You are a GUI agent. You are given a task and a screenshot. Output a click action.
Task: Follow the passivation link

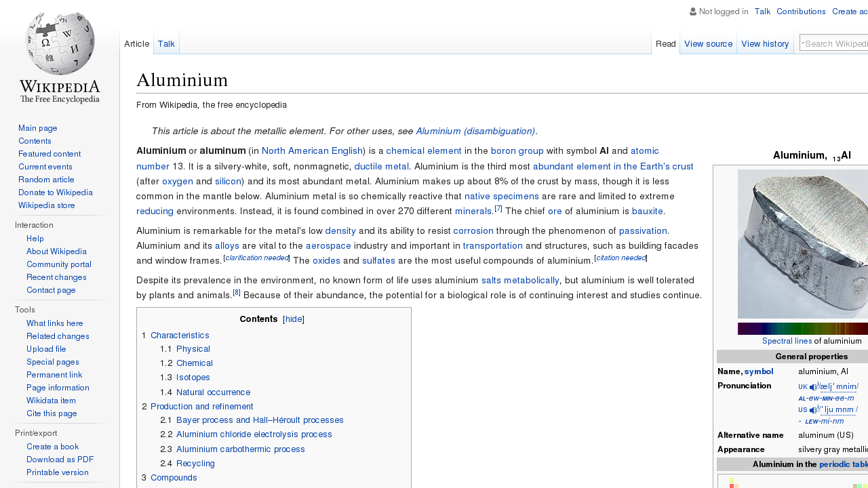click(x=643, y=231)
